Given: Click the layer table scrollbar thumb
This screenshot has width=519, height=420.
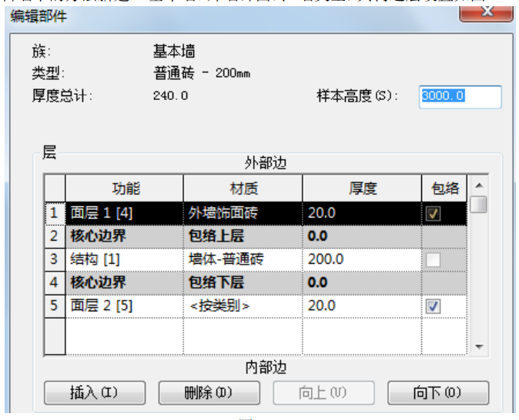Looking at the screenshot, I should tap(479, 205).
